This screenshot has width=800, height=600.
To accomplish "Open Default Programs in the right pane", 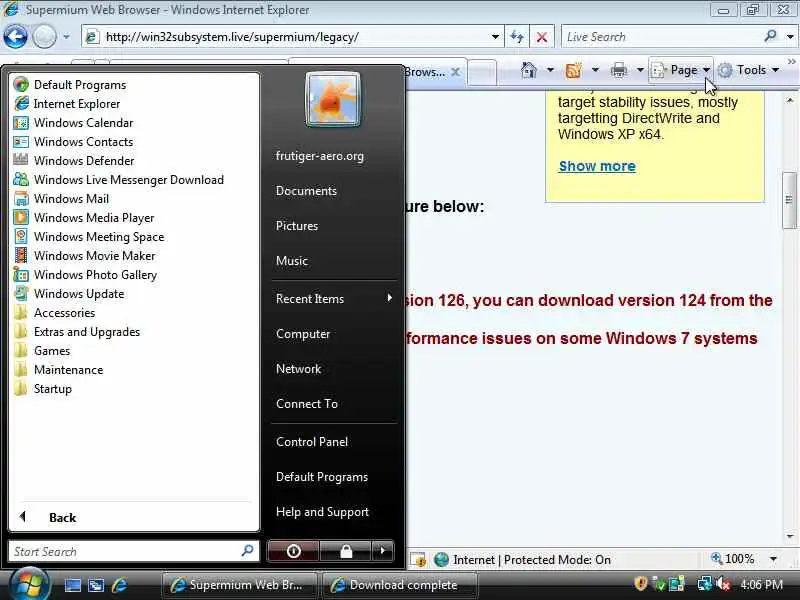I will pos(322,477).
